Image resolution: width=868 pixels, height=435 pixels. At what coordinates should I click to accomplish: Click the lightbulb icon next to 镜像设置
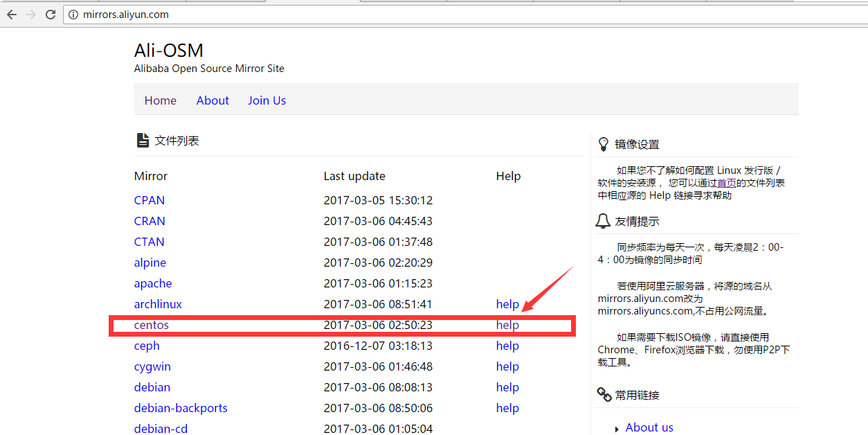604,143
